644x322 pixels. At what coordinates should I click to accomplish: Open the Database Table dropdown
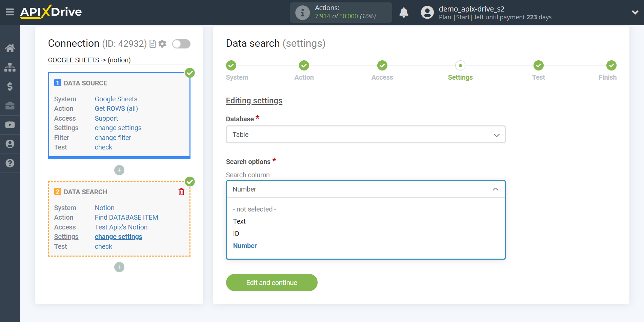[x=366, y=135]
